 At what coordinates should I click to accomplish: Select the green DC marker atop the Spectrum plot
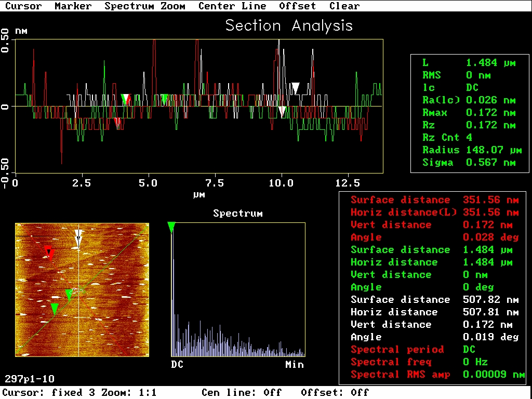point(171,228)
